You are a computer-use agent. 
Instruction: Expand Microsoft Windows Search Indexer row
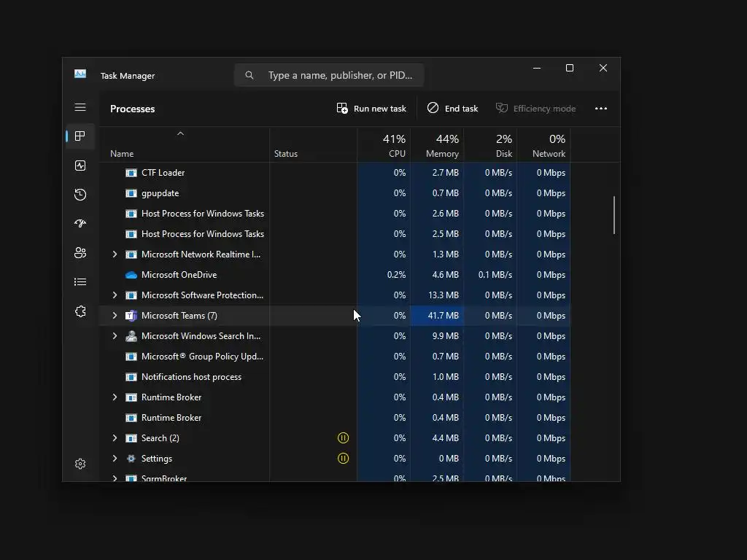pyautogui.click(x=115, y=336)
